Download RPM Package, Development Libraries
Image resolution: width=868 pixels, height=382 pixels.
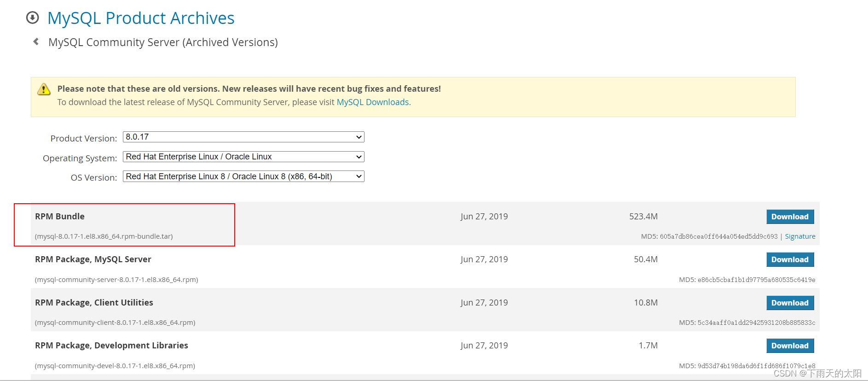pyautogui.click(x=790, y=346)
